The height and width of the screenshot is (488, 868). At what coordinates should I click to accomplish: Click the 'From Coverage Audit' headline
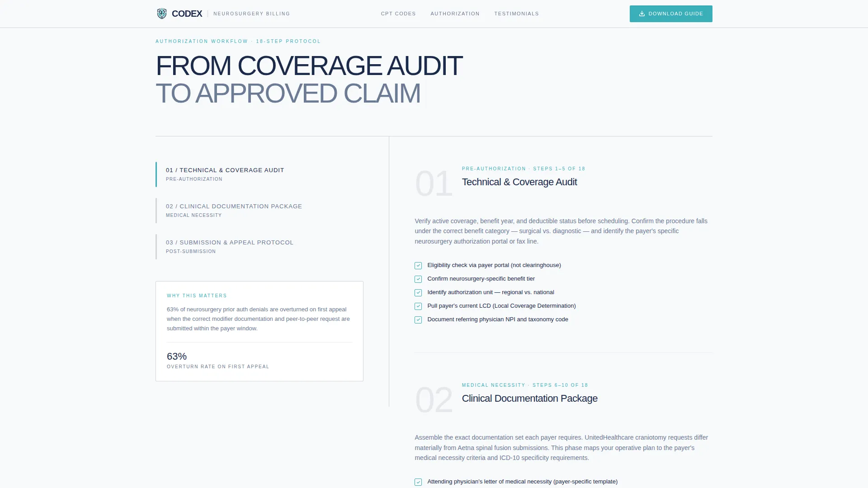point(309,66)
